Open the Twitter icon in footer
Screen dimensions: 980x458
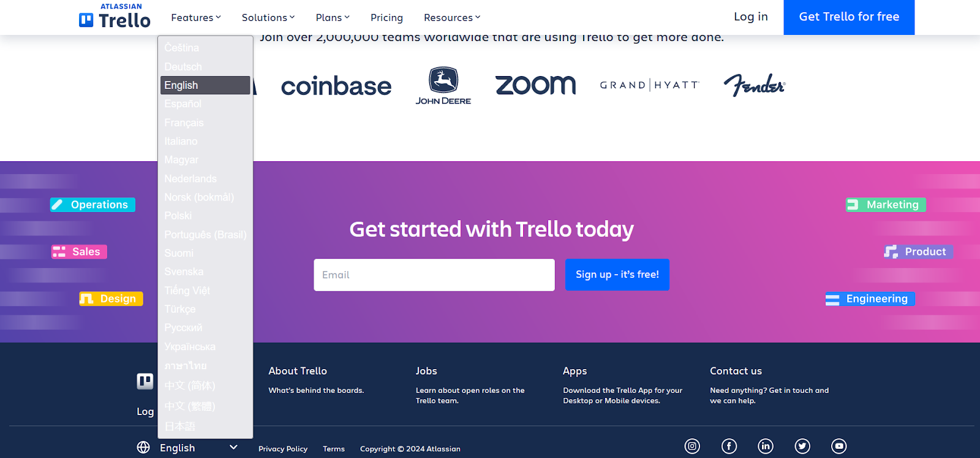pos(802,446)
